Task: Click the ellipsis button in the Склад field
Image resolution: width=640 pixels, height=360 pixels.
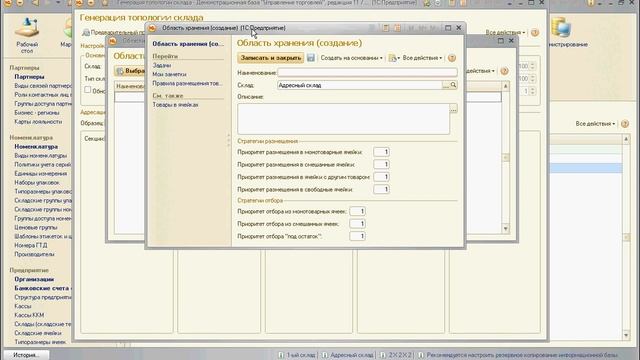Action: coord(446,85)
